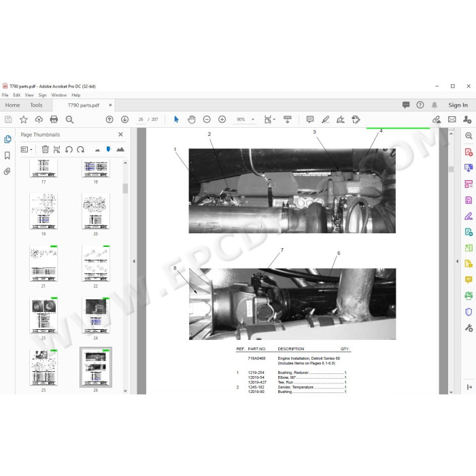Open the Export PDF tool
The image size is (476, 476).
click(469, 167)
